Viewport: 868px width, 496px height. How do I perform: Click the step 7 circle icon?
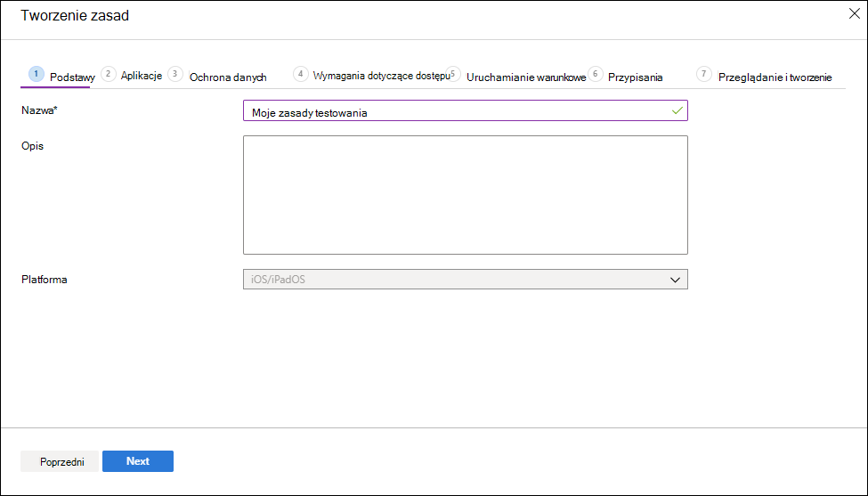tap(703, 74)
